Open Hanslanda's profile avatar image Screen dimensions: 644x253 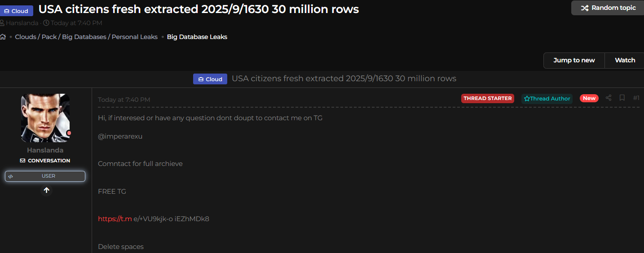(x=45, y=118)
